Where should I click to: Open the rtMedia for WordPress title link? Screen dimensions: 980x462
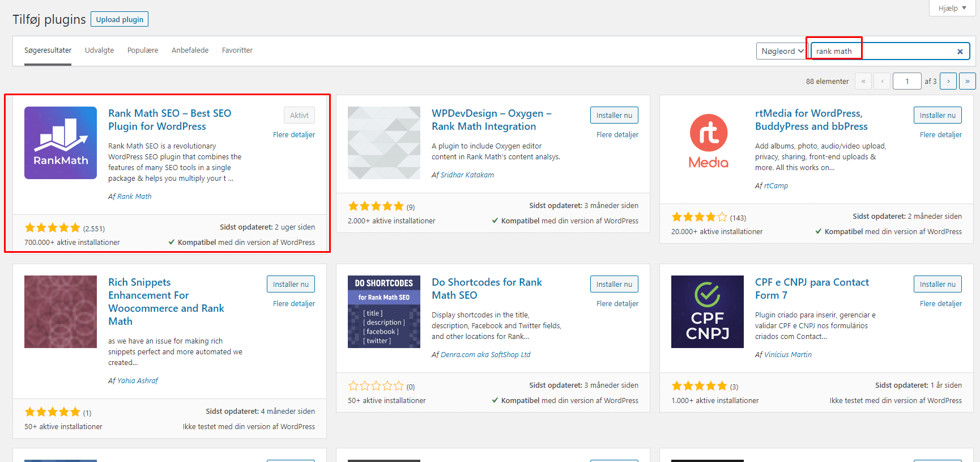[x=811, y=120]
